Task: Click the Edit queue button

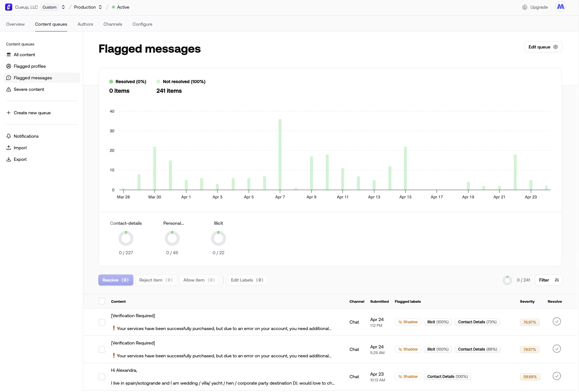Action: [543, 47]
